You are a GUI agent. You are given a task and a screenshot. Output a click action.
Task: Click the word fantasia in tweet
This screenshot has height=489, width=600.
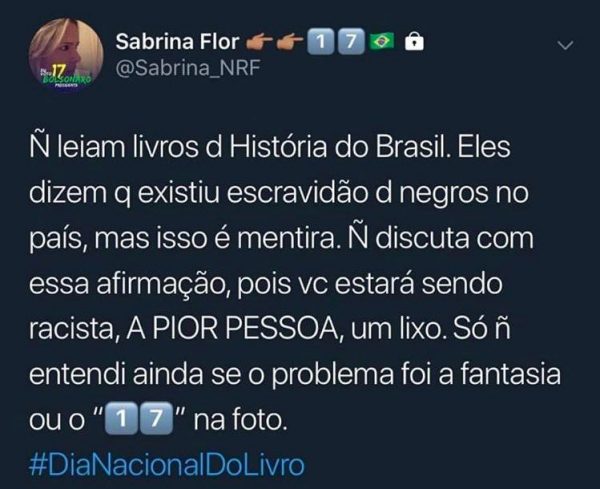coord(510,374)
